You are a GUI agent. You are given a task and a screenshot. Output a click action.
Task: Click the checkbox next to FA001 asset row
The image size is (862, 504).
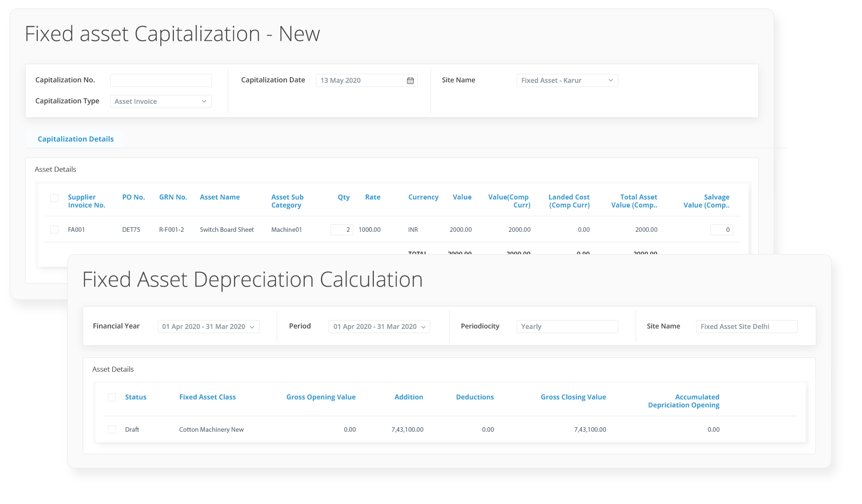click(x=53, y=229)
